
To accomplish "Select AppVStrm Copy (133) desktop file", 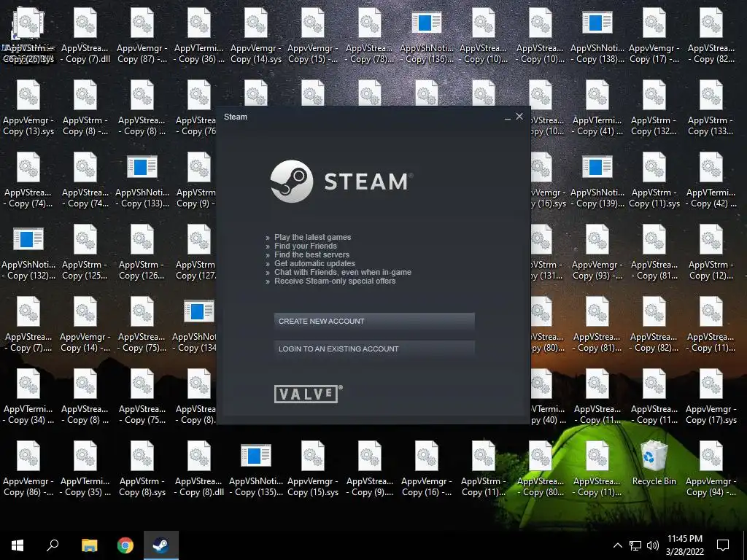I will (x=711, y=108).
